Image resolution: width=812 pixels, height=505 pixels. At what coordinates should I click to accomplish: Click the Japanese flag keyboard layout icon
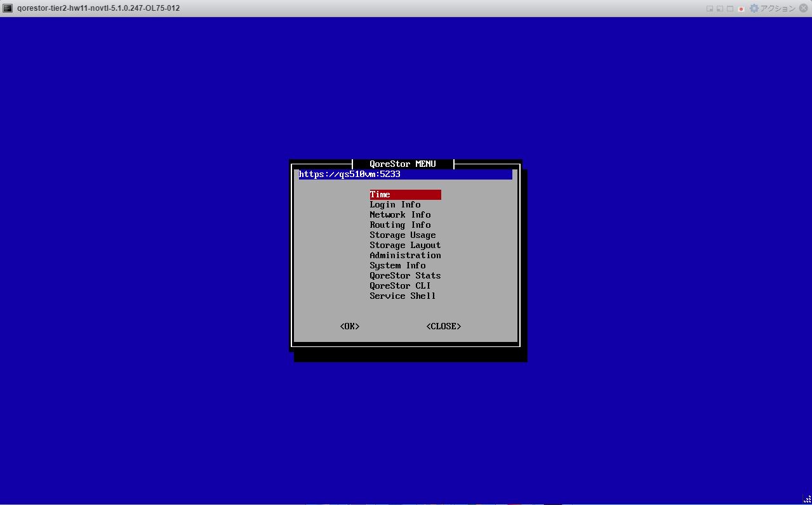click(740, 9)
